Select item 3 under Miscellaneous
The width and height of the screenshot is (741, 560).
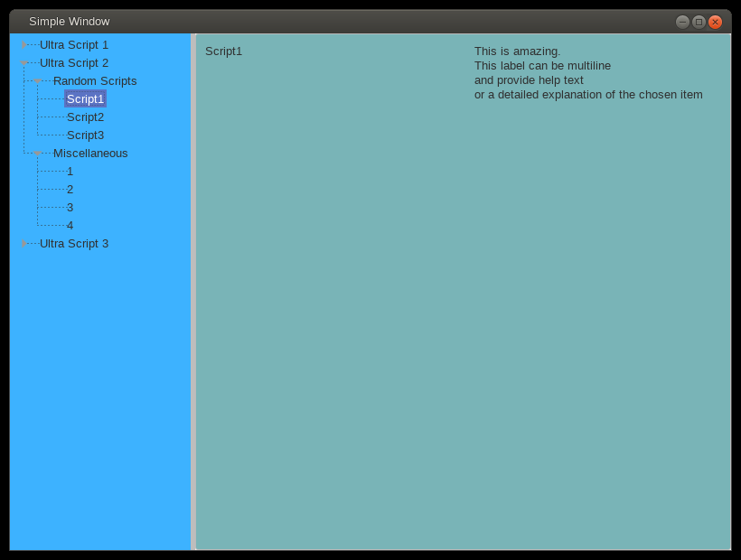[70, 207]
